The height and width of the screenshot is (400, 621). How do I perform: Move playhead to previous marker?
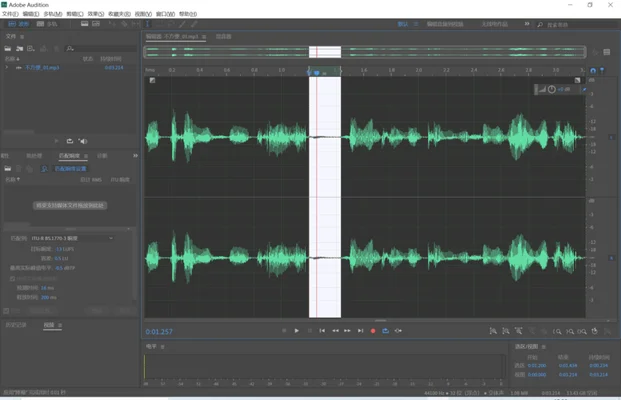(x=322, y=331)
